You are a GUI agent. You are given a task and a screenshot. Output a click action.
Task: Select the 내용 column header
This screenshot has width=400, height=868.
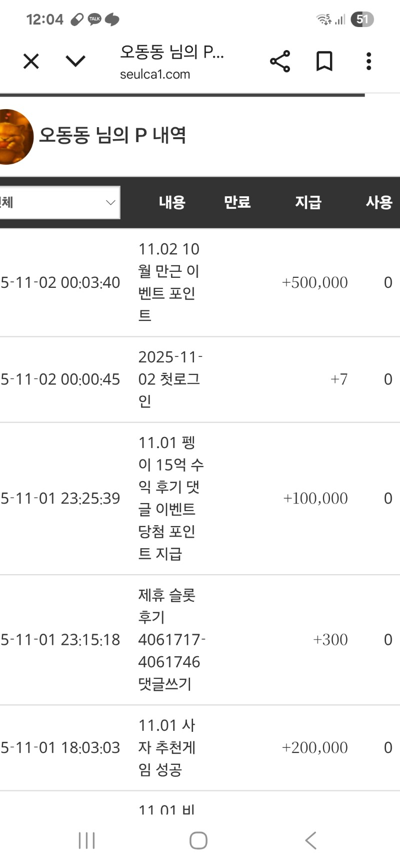pos(171,202)
